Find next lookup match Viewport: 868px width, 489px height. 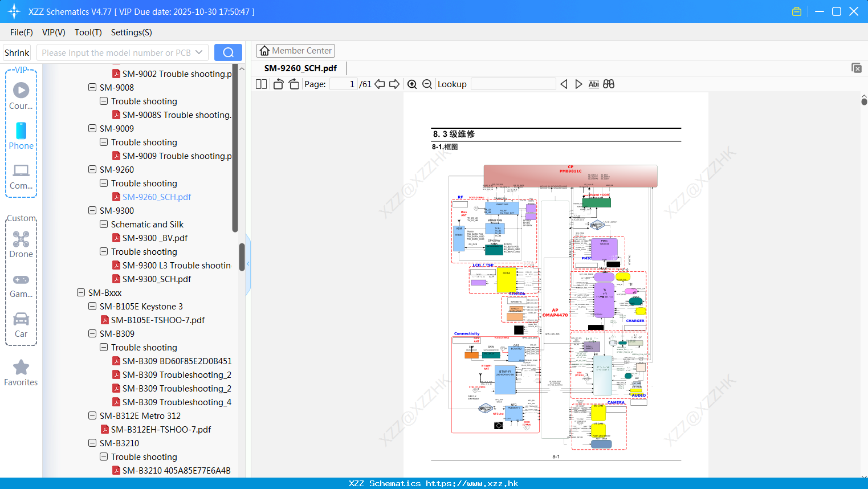point(578,84)
